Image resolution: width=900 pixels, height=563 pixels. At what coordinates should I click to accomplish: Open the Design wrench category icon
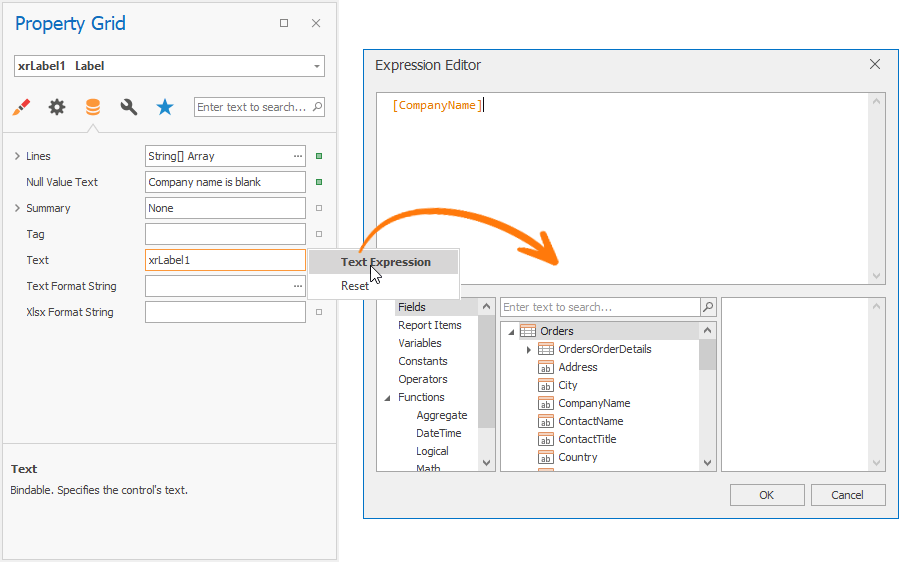click(129, 107)
